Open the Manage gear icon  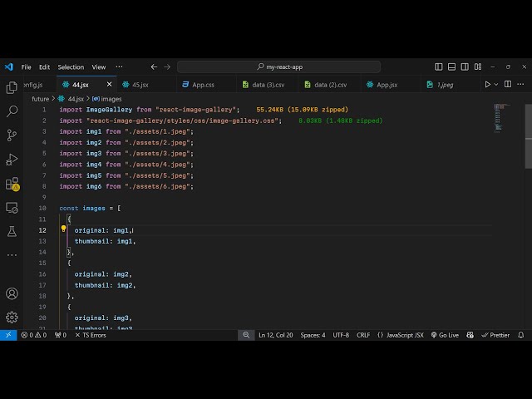pos(12,317)
